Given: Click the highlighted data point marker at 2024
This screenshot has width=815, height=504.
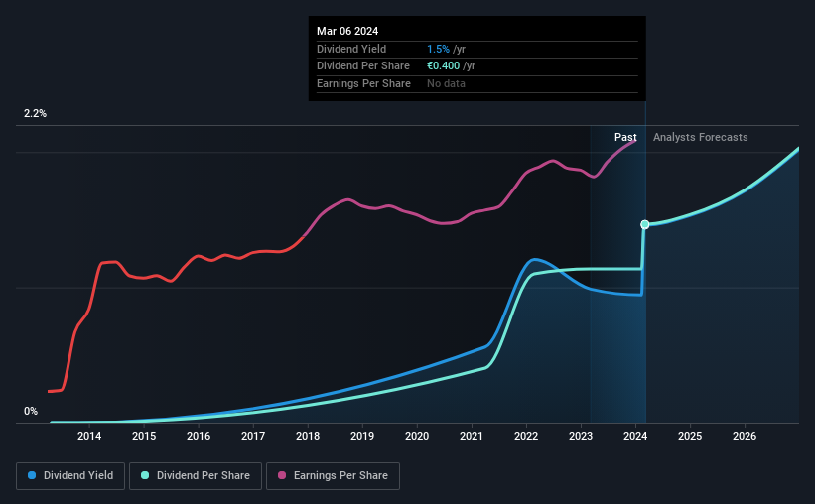Looking at the screenshot, I should pyautogui.click(x=645, y=224).
